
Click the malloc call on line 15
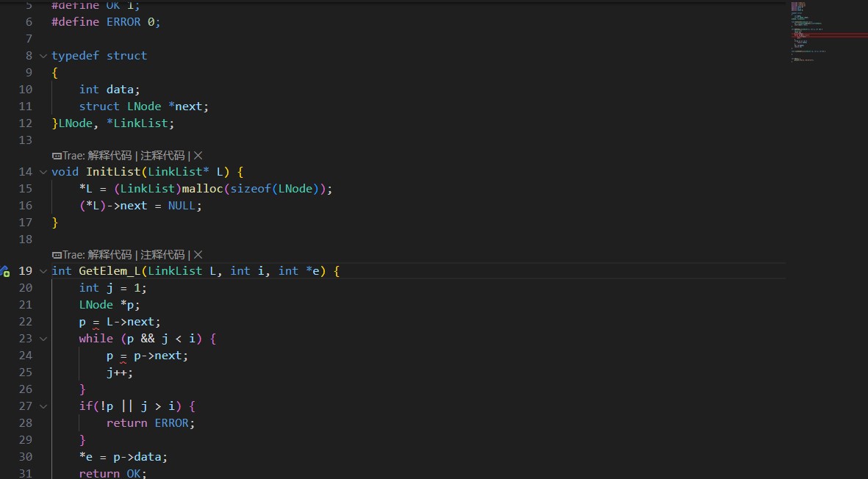(202, 189)
